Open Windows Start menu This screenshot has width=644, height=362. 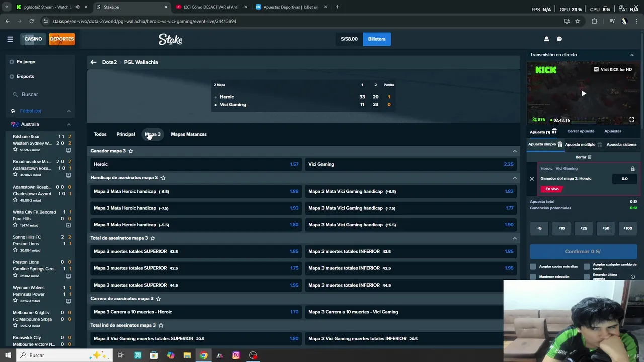point(8,355)
